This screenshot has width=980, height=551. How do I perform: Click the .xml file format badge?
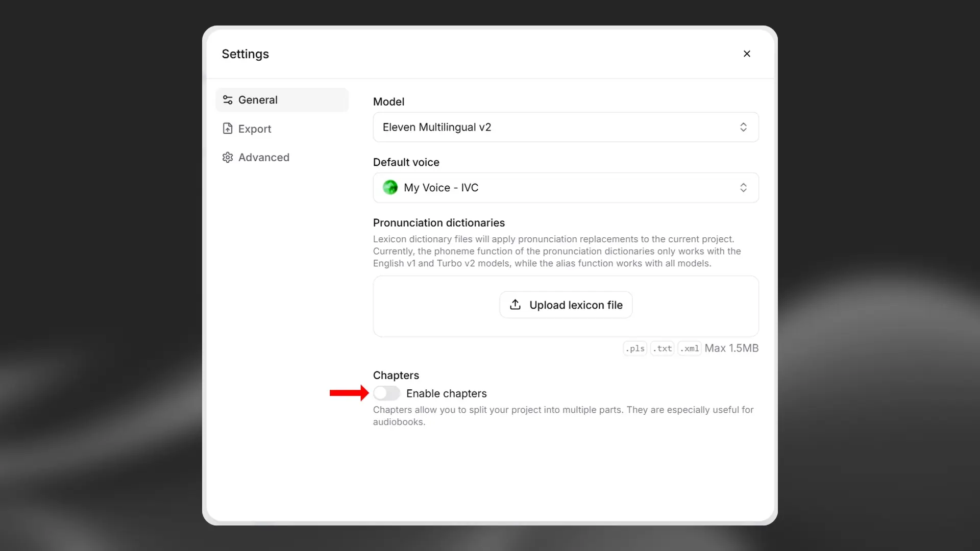pos(689,348)
